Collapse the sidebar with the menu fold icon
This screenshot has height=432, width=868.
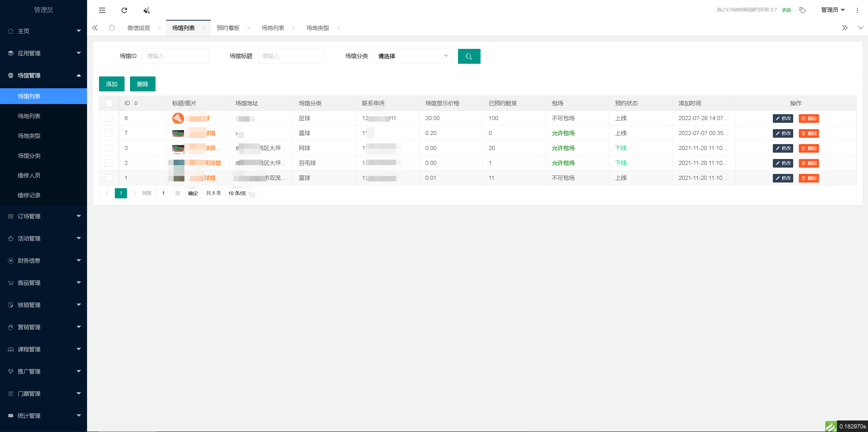click(102, 10)
